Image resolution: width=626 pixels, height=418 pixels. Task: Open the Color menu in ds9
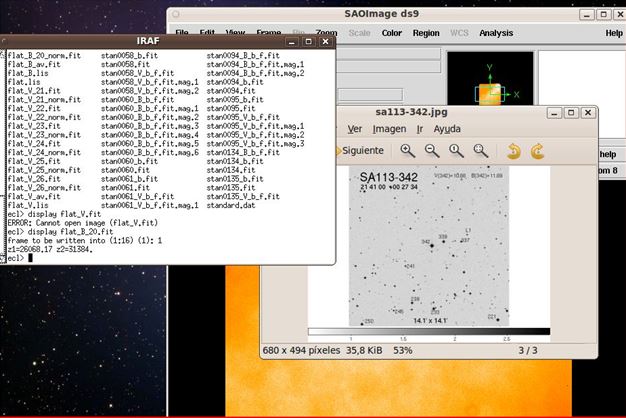coord(392,33)
